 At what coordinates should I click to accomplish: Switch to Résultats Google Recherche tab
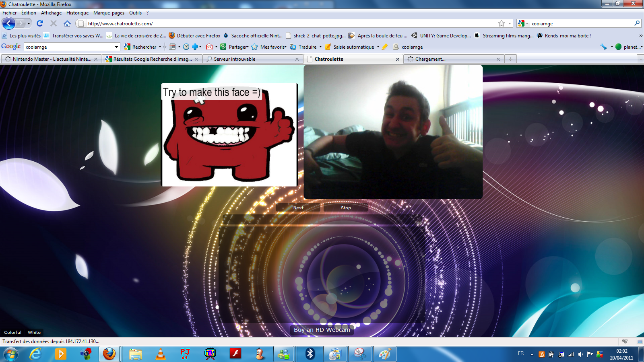click(x=152, y=59)
